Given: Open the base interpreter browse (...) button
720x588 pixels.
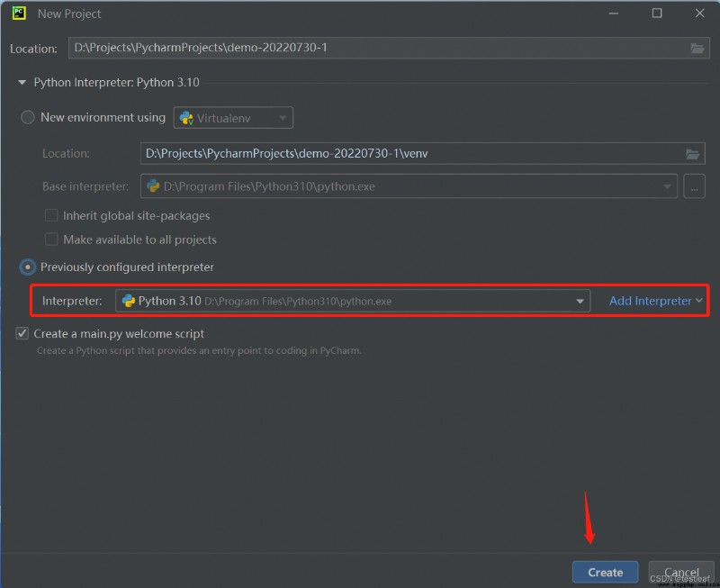Looking at the screenshot, I should pyautogui.click(x=694, y=186).
